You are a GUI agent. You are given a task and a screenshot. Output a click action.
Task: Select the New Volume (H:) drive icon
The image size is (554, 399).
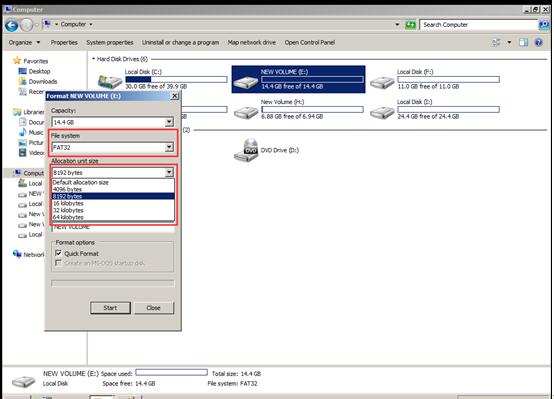[x=246, y=113]
